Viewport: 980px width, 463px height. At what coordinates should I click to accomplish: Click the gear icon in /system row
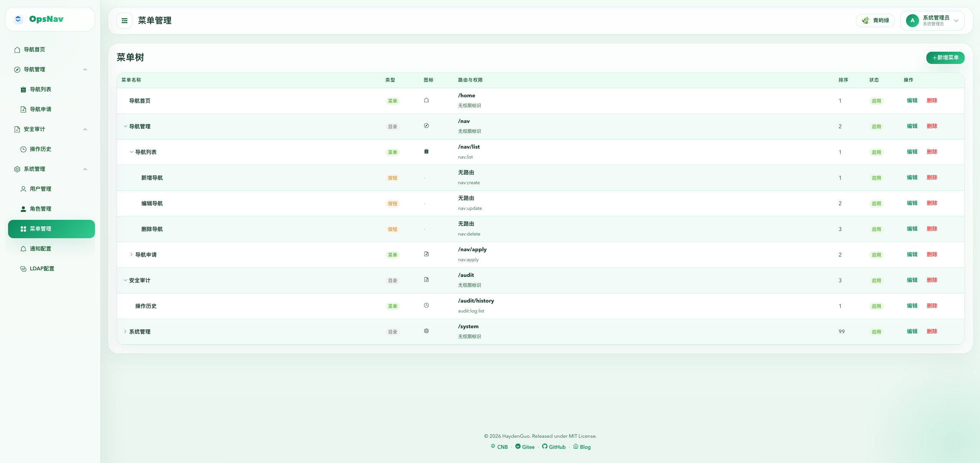[x=426, y=331]
